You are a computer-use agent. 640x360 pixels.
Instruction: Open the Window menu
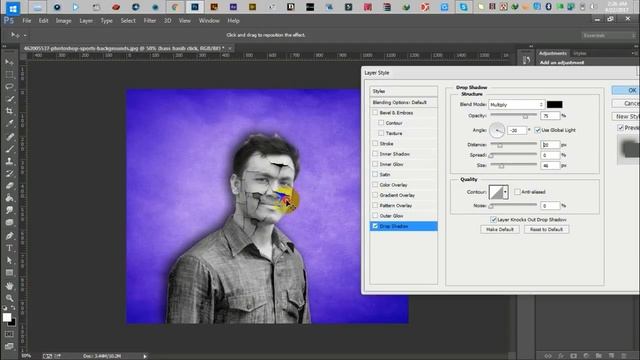click(x=209, y=20)
